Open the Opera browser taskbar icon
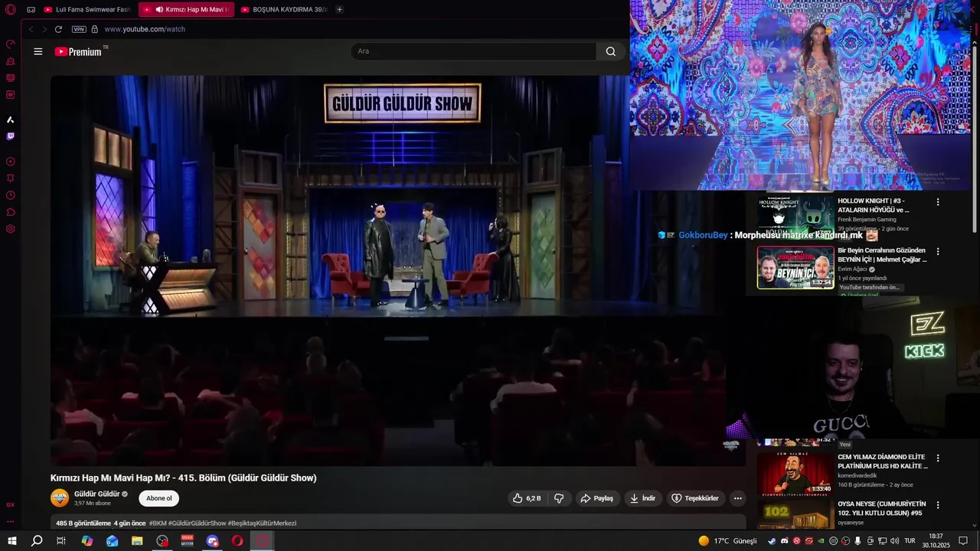This screenshot has height=551, width=980. [237, 541]
